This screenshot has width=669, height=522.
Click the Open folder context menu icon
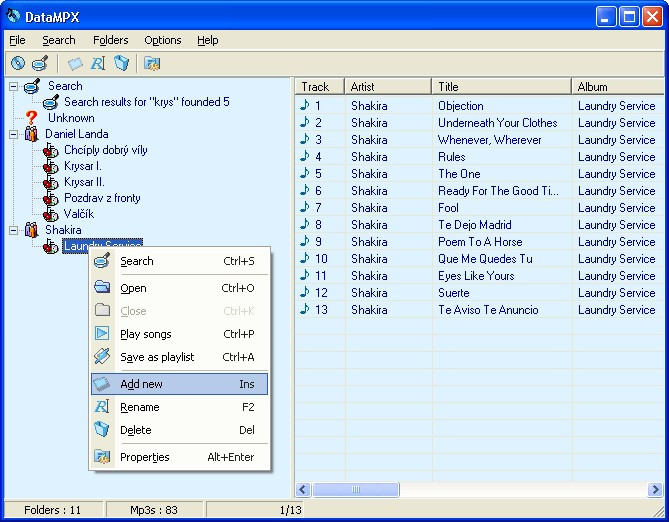(102, 287)
